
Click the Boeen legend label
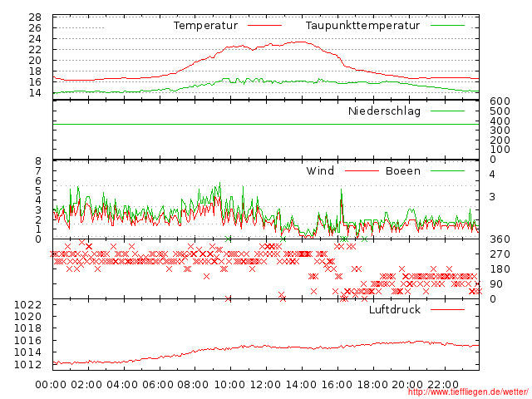[x=403, y=170]
